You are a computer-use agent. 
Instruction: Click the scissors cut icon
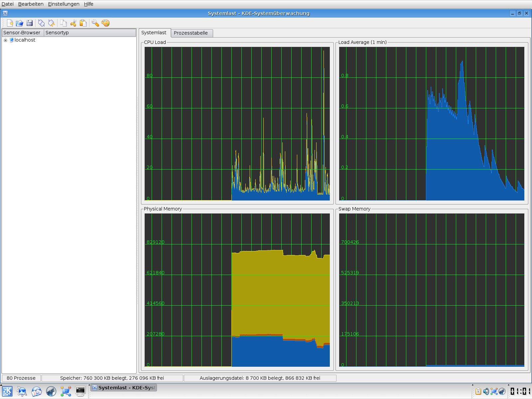pyautogui.click(x=73, y=23)
